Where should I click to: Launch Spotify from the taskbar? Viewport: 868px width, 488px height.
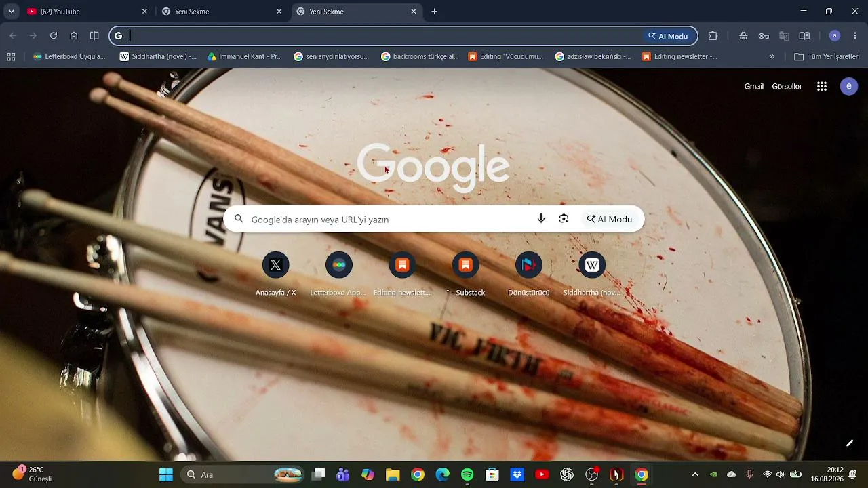pyautogui.click(x=467, y=474)
